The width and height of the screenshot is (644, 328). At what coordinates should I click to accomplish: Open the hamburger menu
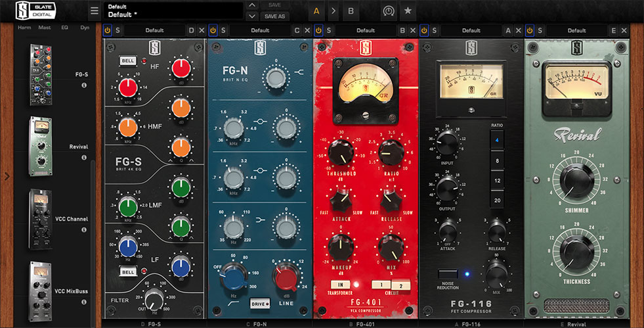click(95, 11)
